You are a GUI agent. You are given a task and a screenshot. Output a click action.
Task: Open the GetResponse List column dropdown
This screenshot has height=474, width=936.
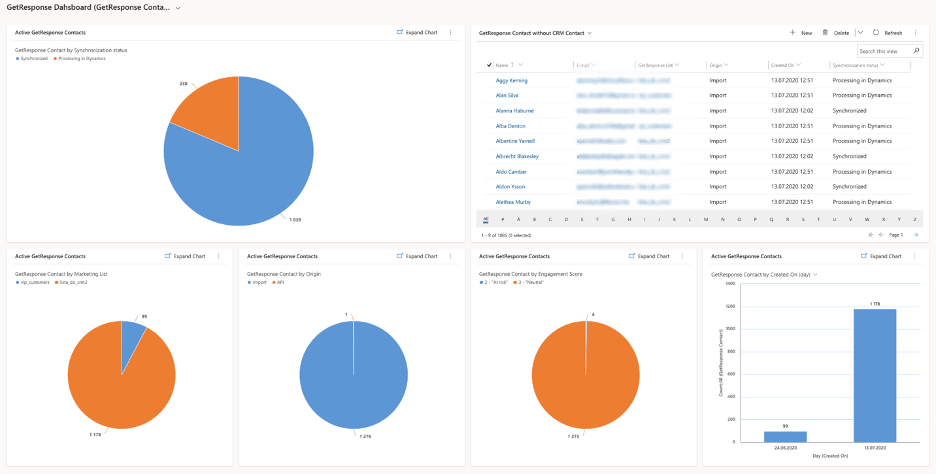pyautogui.click(x=677, y=65)
